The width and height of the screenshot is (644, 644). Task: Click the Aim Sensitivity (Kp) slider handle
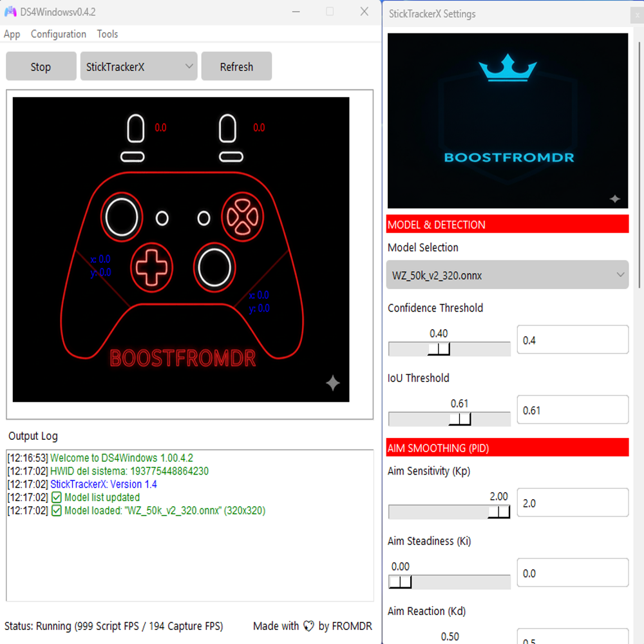pyautogui.click(x=498, y=512)
